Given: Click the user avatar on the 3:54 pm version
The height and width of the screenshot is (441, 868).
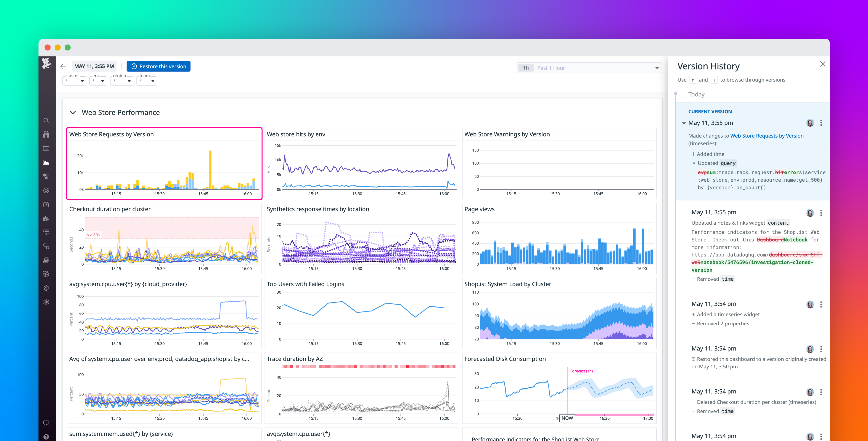Looking at the screenshot, I should pos(810,304).
